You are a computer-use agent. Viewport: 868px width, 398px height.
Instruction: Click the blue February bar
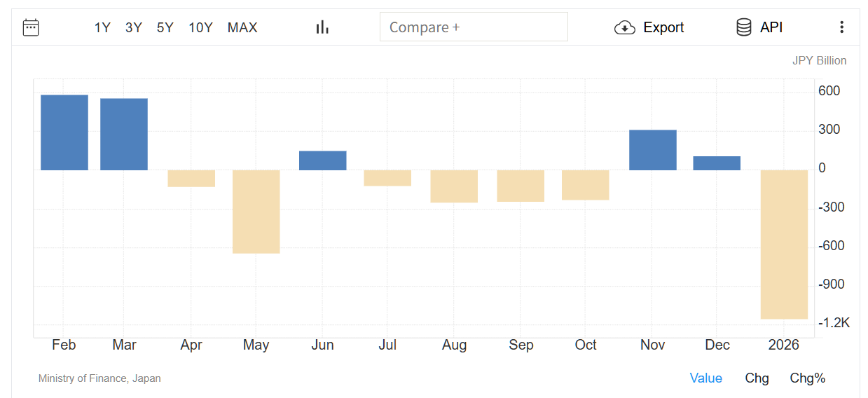coord(64,132)
